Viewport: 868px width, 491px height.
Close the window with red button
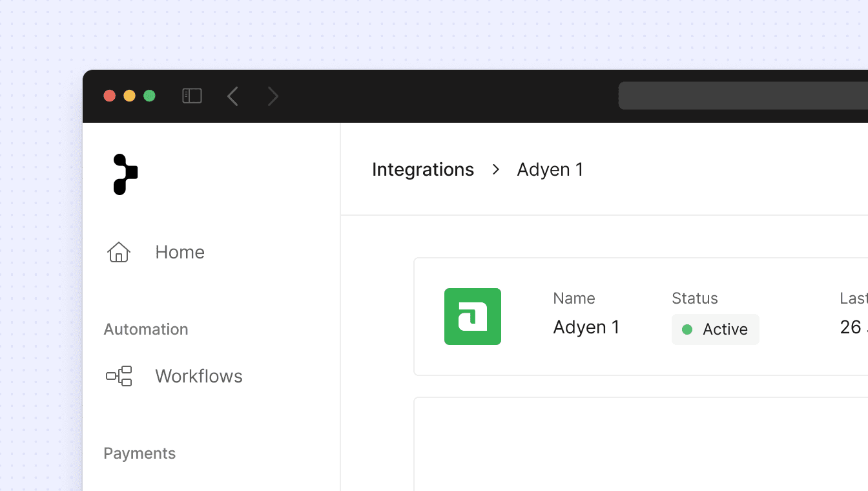point(110,96)
